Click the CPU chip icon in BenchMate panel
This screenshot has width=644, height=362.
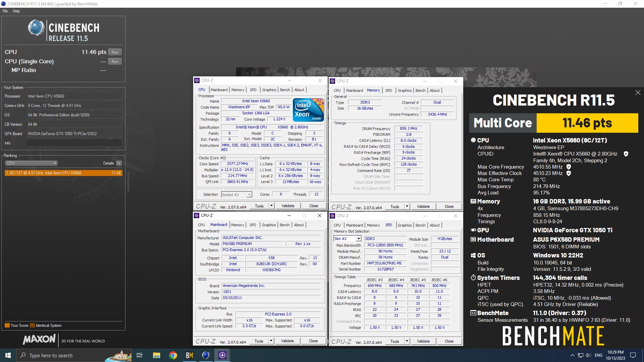(473, 140)
